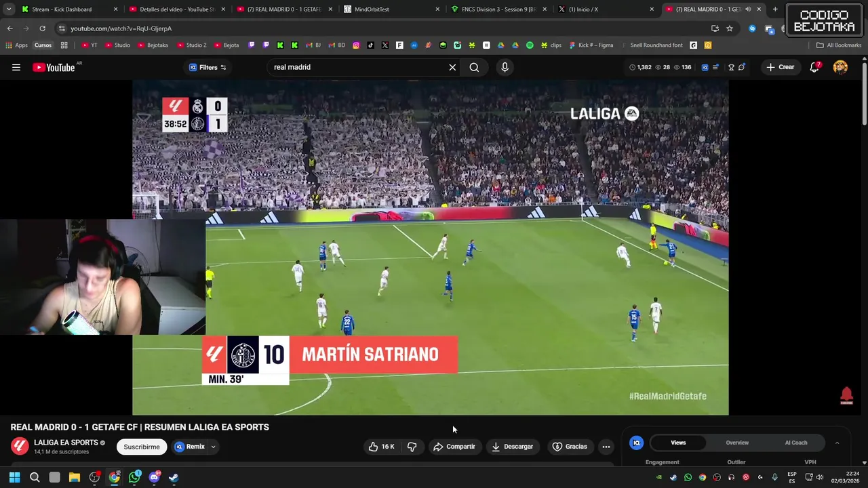Screen dimensions: 868x488
Task: Open WhatsApp from taskbar
Action: [x=134, y=477]
